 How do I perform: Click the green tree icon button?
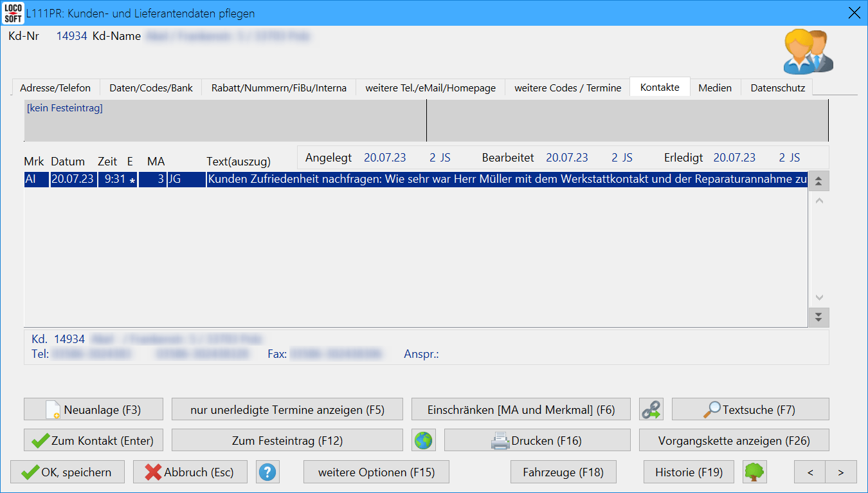[754, 472]
